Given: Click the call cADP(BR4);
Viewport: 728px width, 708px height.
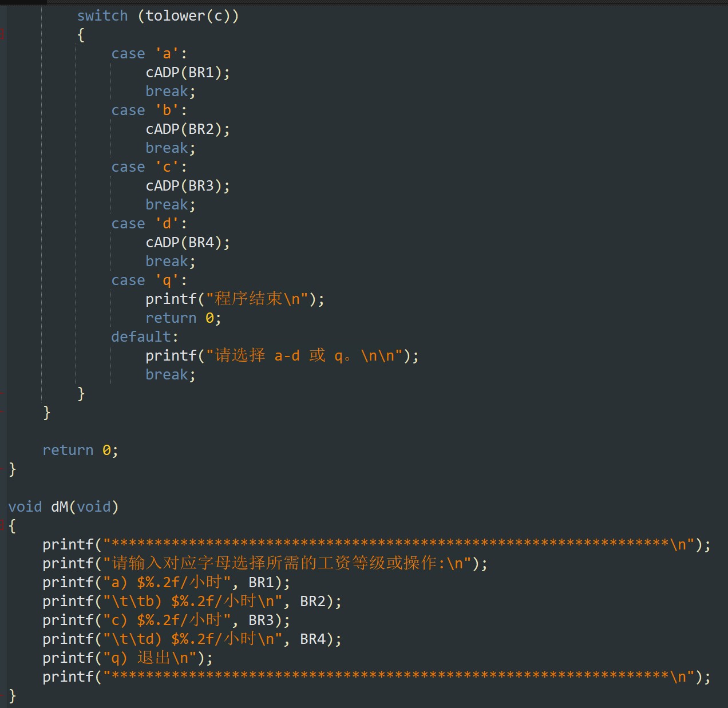Looking at the screenshot, I should pyautogui.click(x=188, y=243).
